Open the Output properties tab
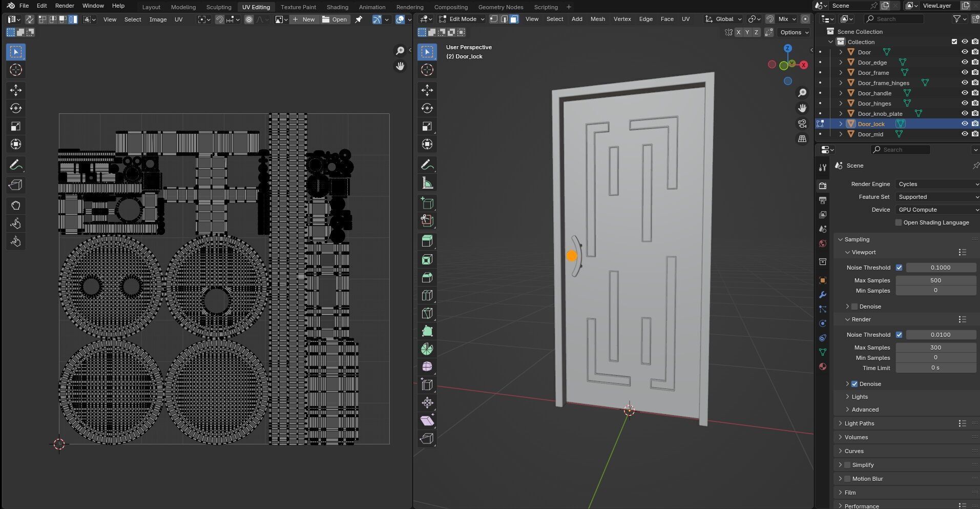 pos(823,200)
